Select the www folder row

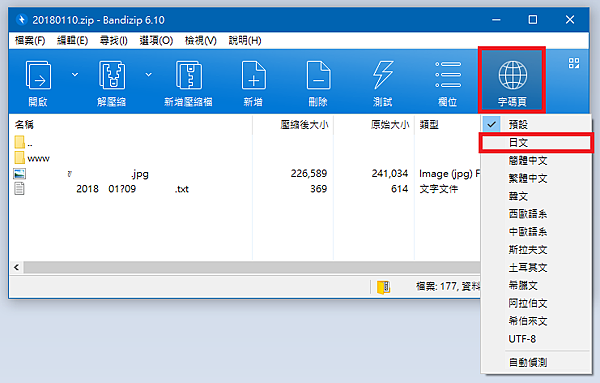point(245,158)
